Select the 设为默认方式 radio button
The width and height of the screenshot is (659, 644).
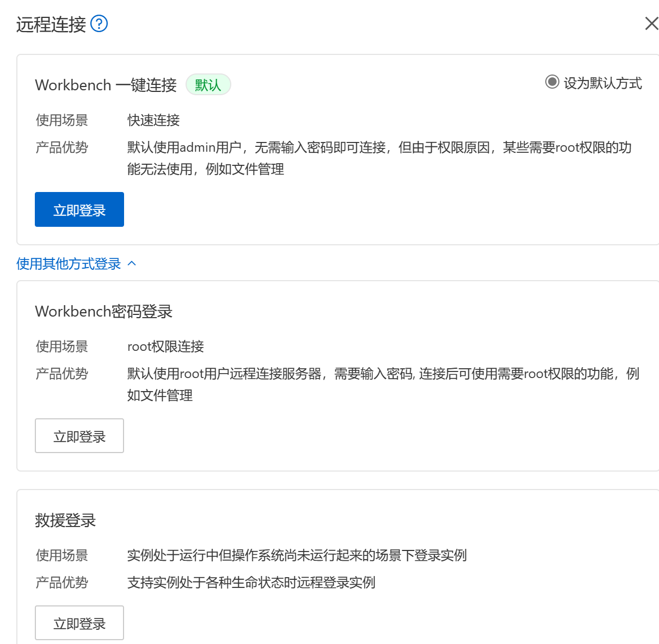click(552, 82)
